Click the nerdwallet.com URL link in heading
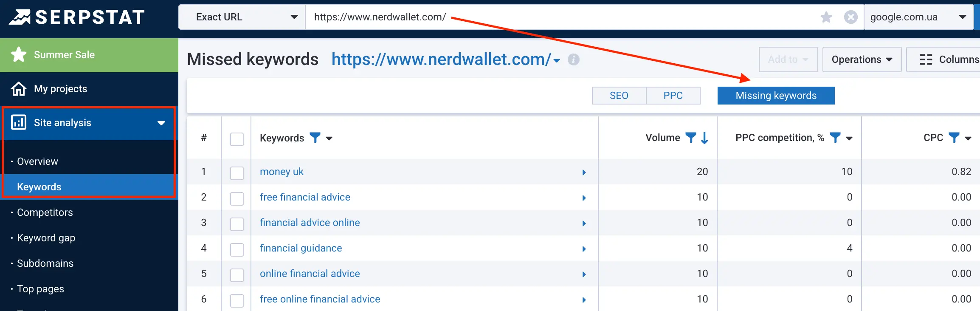The image size is (980, 311). 442,59
